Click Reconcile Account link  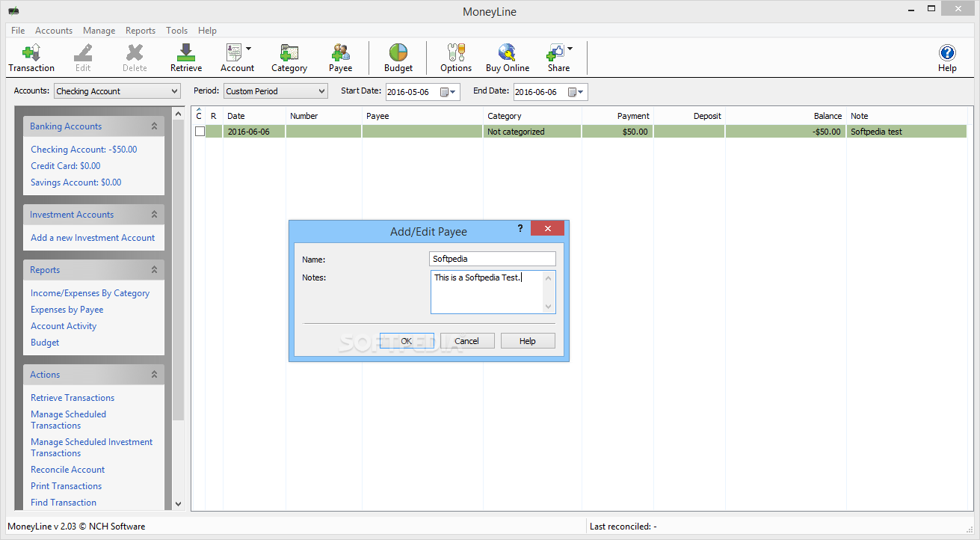(68, 470)
